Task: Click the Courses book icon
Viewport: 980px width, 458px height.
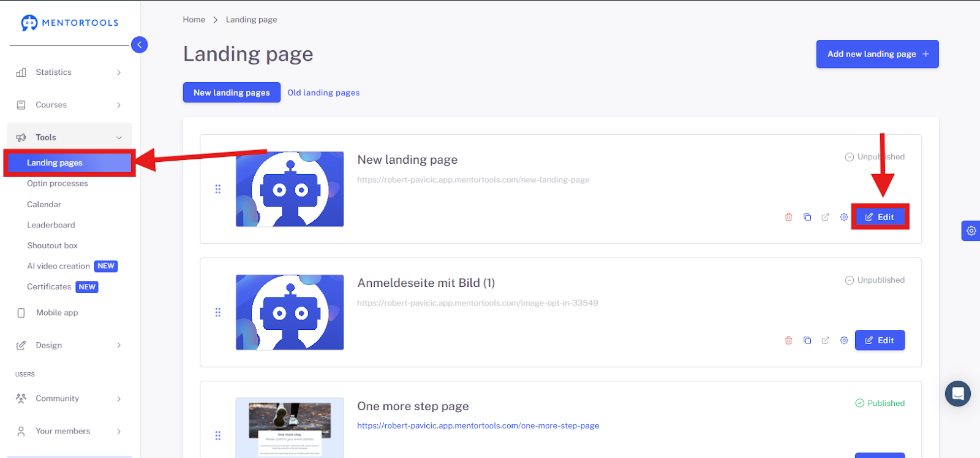Action: [x=21, y=105]
